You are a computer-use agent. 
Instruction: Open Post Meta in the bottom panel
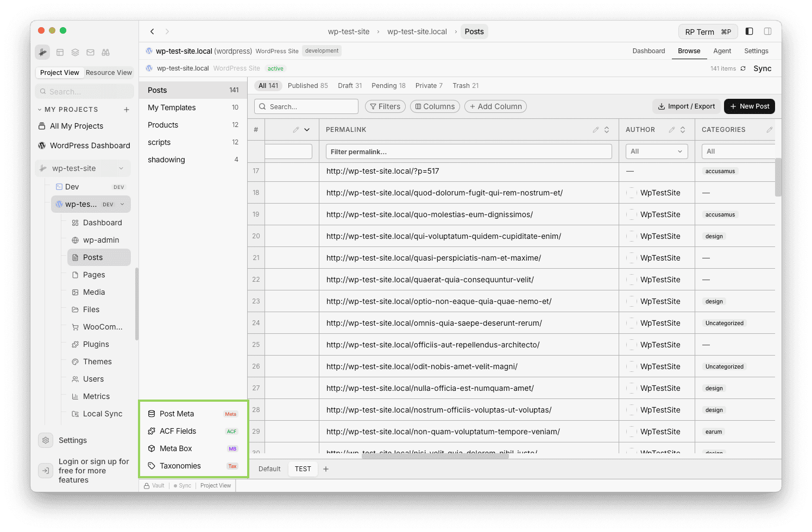[x=193, y=414]
